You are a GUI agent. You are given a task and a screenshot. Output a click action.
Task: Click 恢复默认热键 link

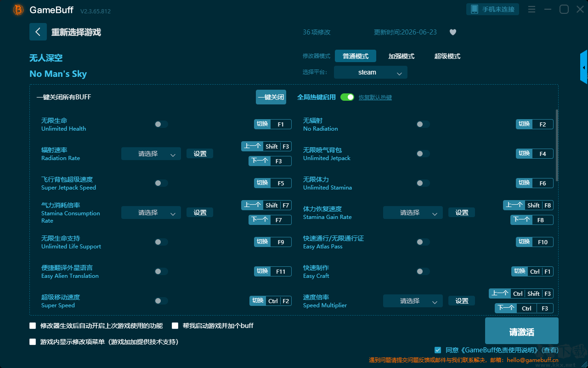point(375,98)
